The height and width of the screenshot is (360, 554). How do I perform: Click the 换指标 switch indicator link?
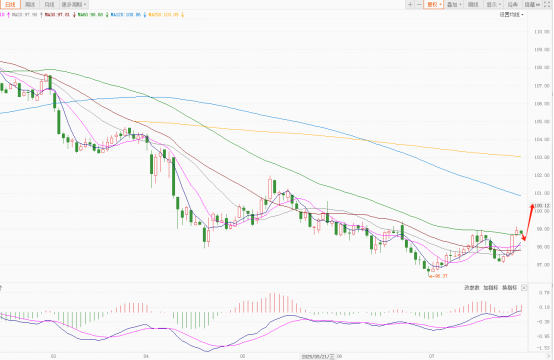(509, 288)
